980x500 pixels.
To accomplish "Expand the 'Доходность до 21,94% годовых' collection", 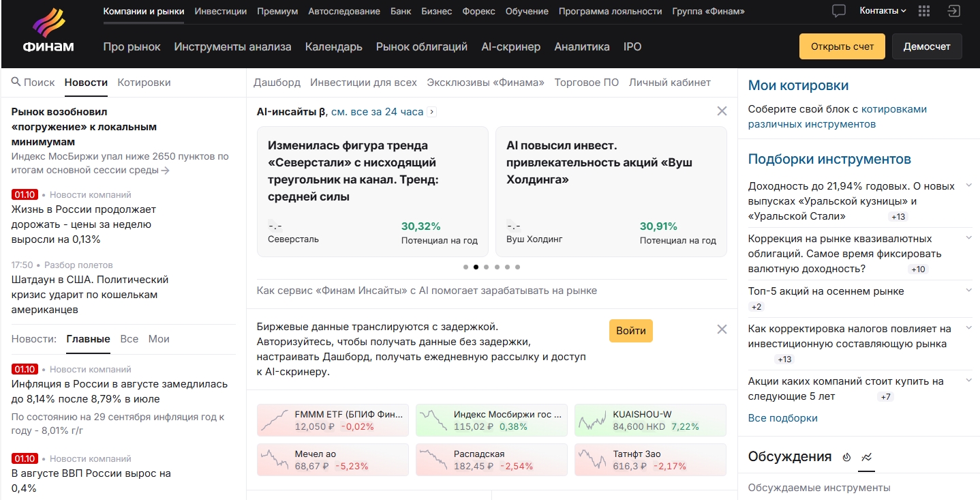I will 968,186.
